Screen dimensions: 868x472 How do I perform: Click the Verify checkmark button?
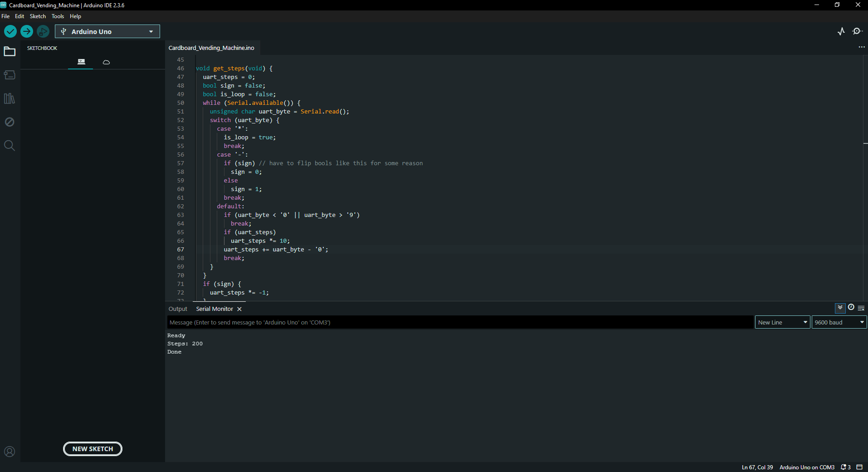10,31
